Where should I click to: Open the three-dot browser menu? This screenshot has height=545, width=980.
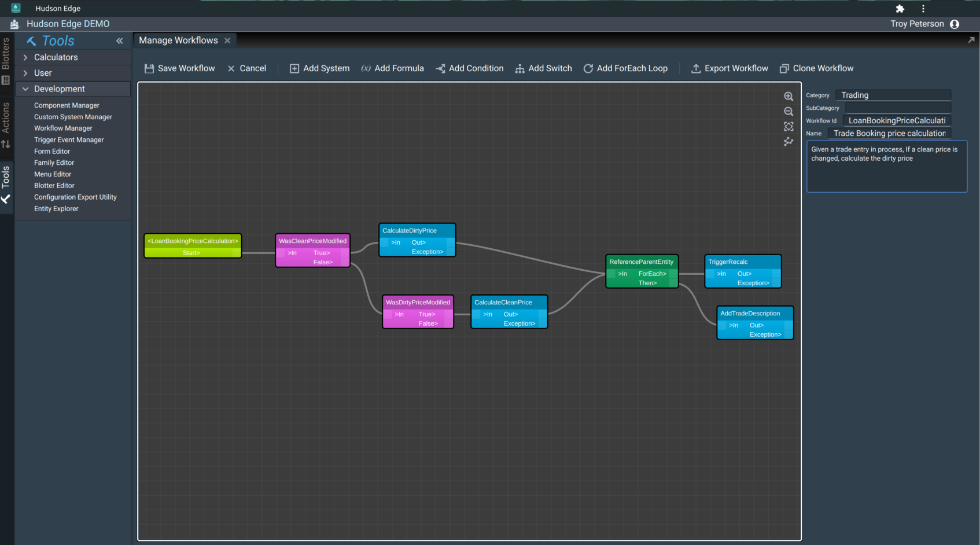coord(923,9)
